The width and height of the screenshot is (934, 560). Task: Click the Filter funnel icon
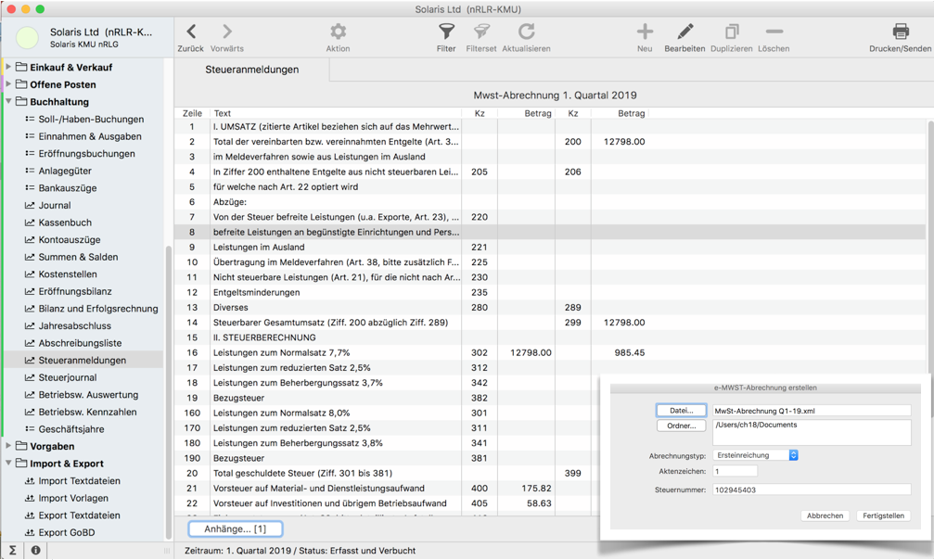click(x=446, y=32)
